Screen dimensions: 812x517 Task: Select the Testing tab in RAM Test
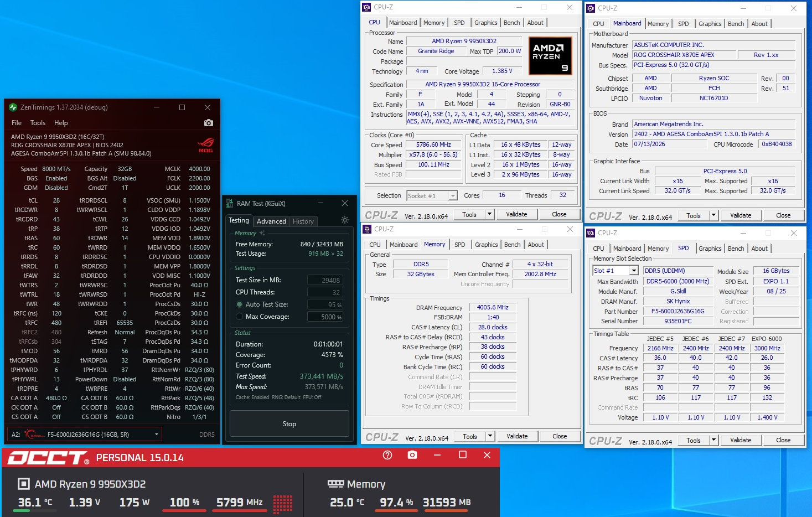click(239, 220)
